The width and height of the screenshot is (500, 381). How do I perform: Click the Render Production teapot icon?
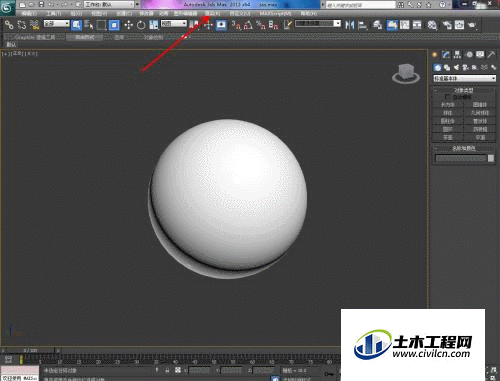click(x=472, y=25)
